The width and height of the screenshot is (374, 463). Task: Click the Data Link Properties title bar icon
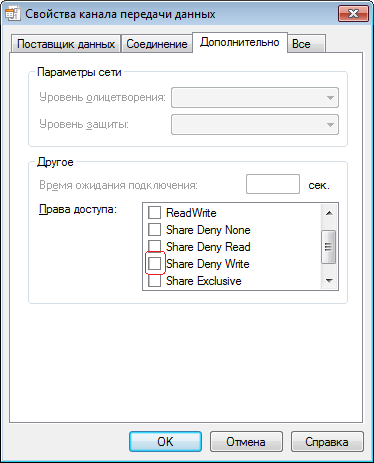tap(13, 14)
